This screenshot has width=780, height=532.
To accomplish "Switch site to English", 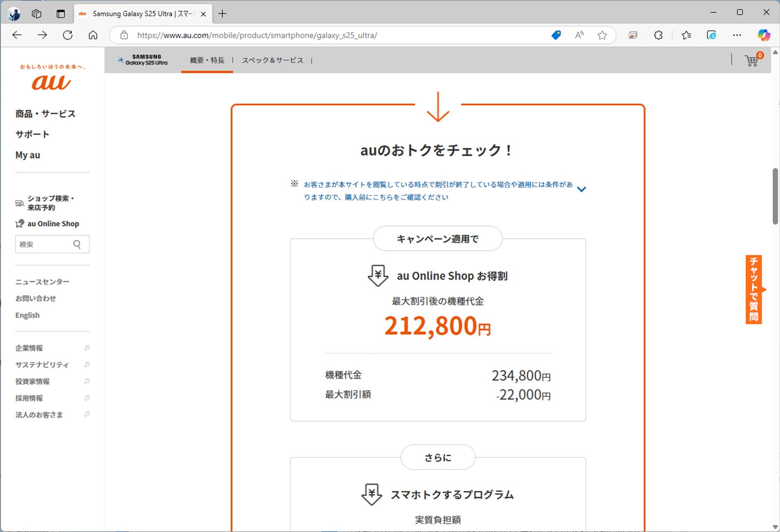I will pos(28,315).
